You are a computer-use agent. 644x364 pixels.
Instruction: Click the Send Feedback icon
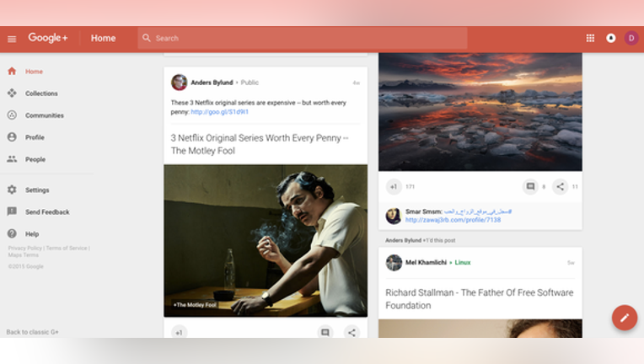[12, 211]
